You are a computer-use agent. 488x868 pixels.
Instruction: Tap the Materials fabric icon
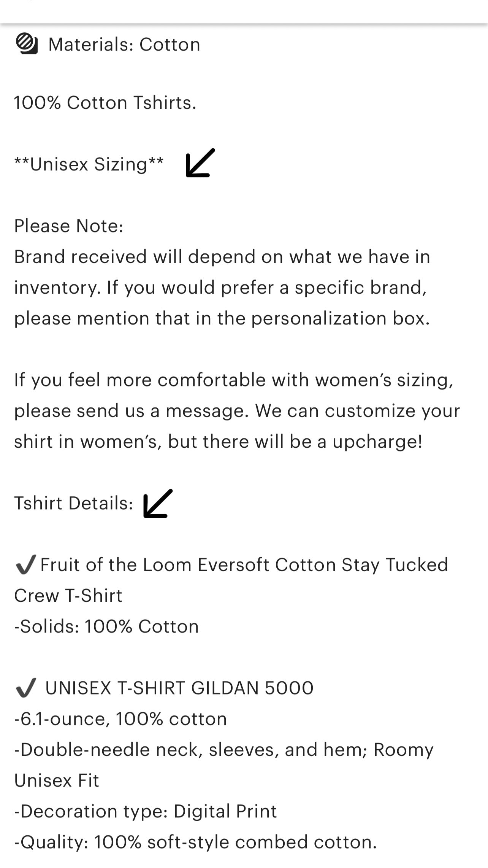[27, 44]
